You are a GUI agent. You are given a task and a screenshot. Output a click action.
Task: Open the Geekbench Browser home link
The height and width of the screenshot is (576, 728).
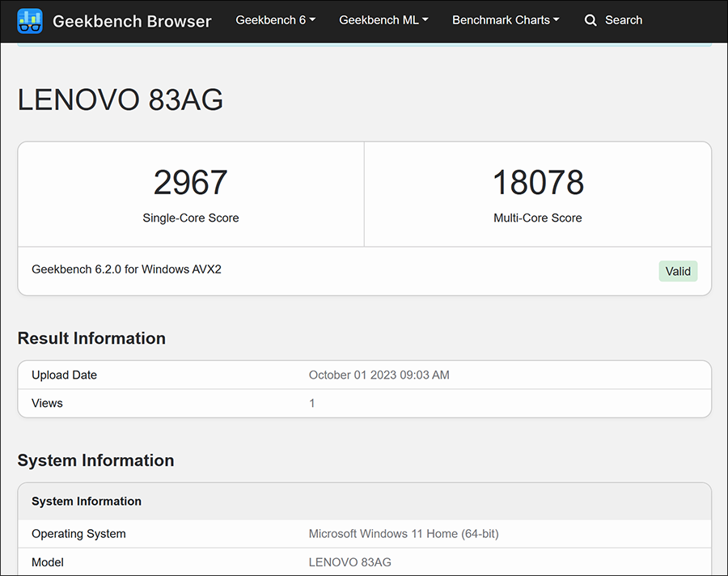(x=132, y=21)
